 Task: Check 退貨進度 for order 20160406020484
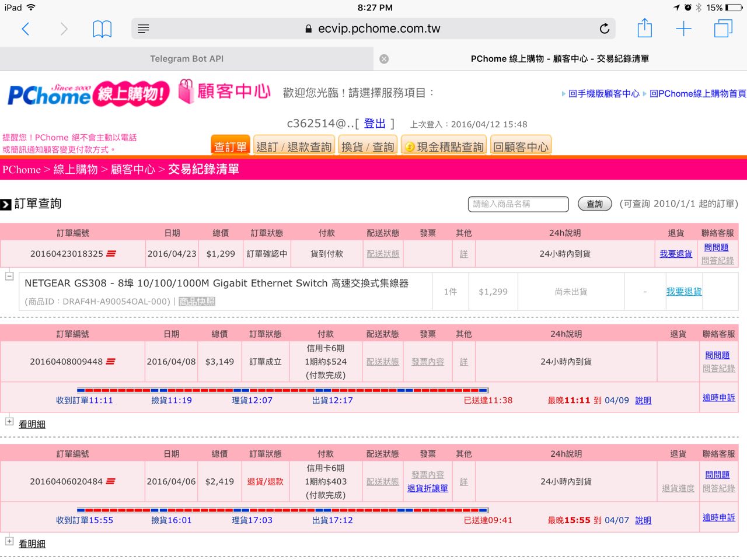point(678,489)
